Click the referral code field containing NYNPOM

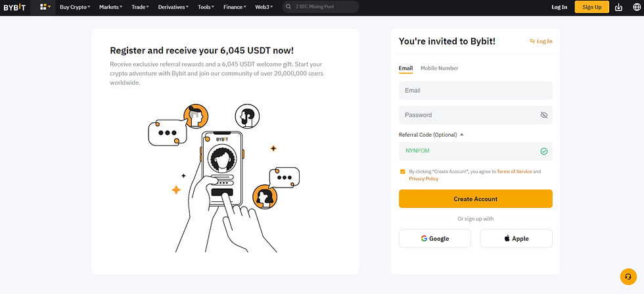point(475,151)
